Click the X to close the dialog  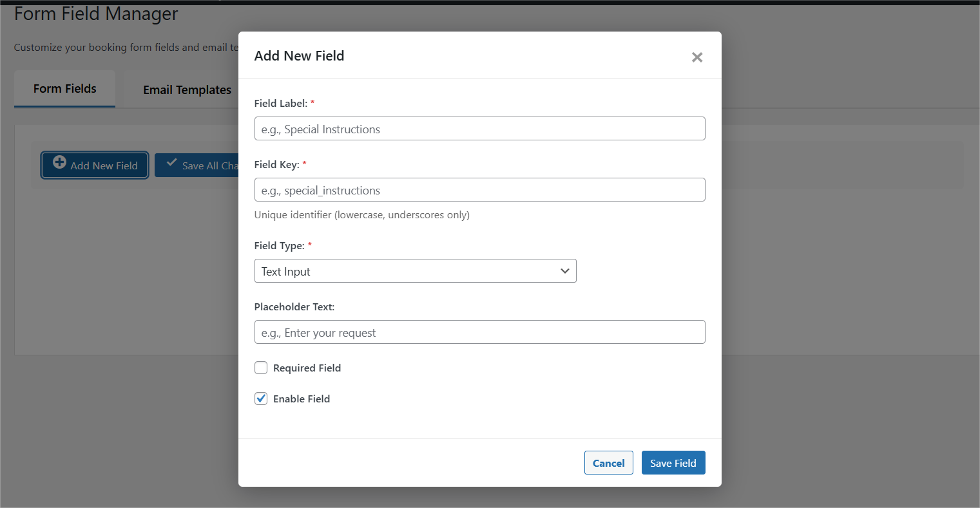[697, 57]
